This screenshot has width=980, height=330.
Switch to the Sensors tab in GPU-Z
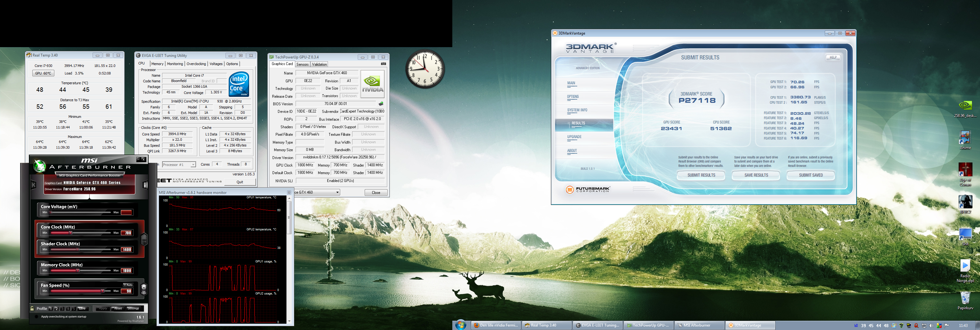tap(302, 64)
